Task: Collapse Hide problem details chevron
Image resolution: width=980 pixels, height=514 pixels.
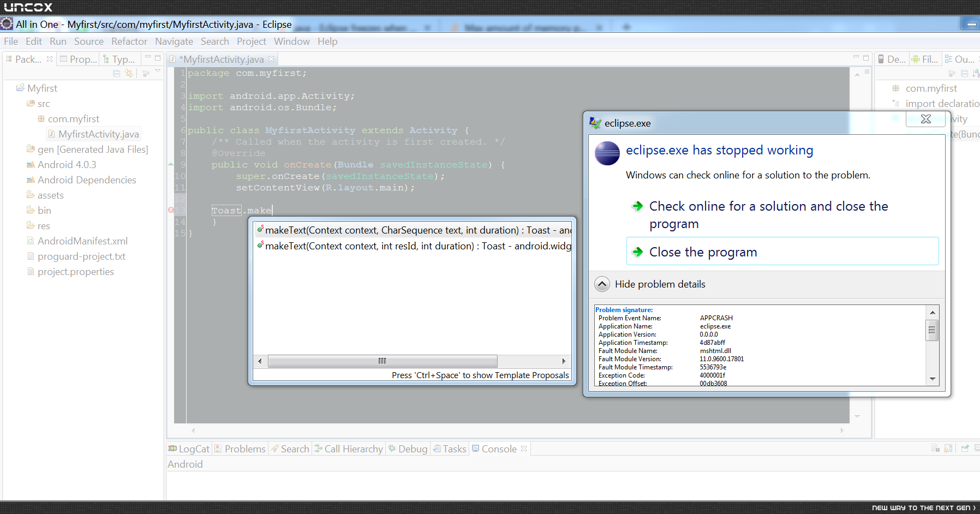Action: pos(602,284)
